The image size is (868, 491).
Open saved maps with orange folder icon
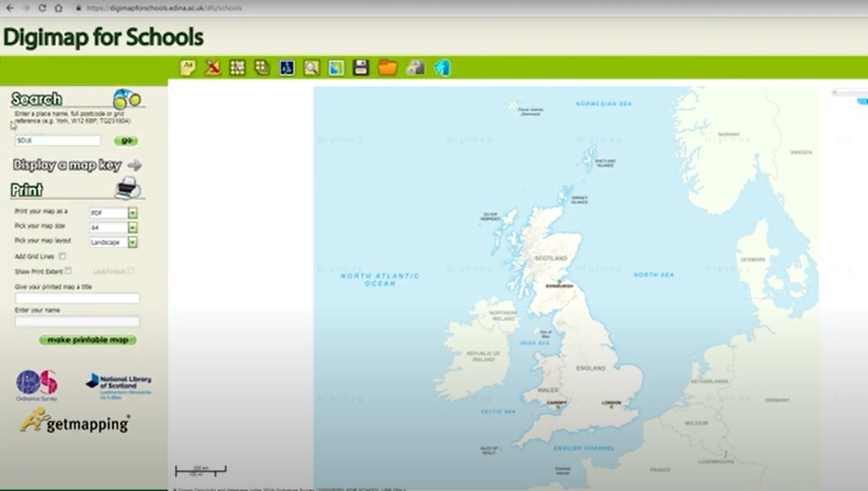(387, 68)
